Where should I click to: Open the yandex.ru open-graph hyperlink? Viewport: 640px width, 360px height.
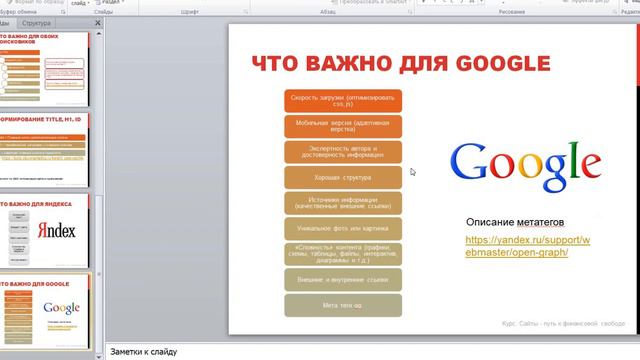[x=527, y=246]
